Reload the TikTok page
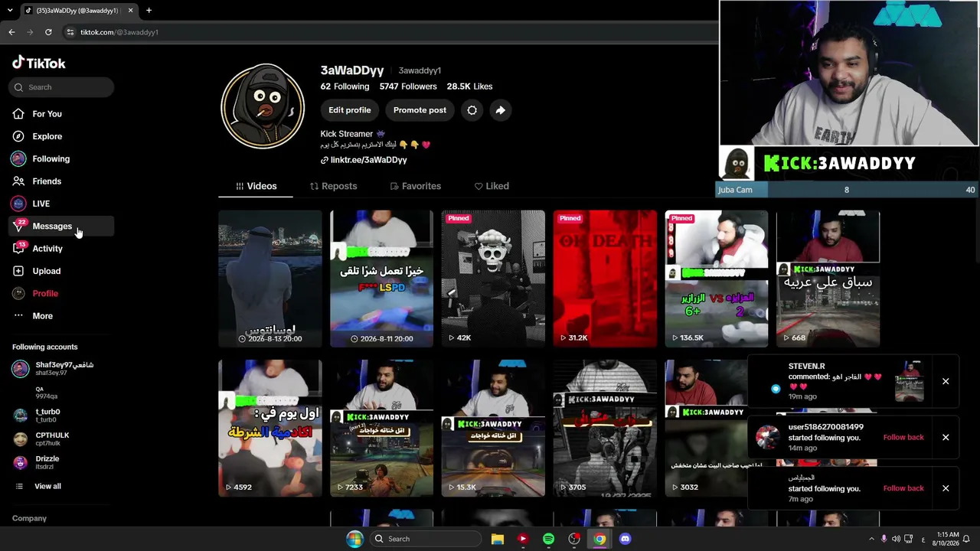This screenshot has height=551, width=980. pos(48,32)
